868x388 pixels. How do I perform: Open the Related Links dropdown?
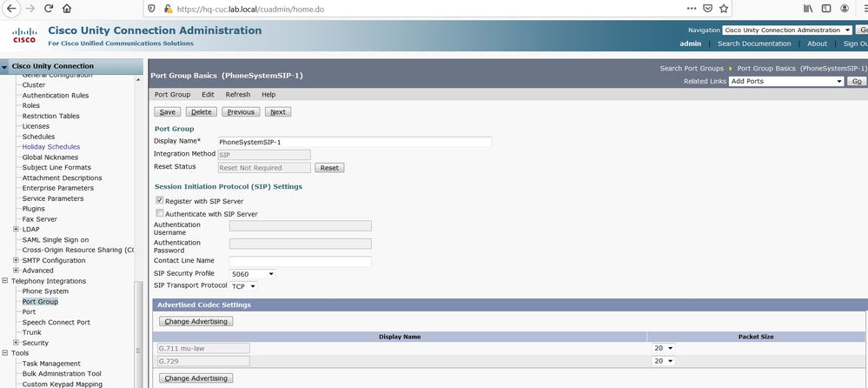coord(786,81)
